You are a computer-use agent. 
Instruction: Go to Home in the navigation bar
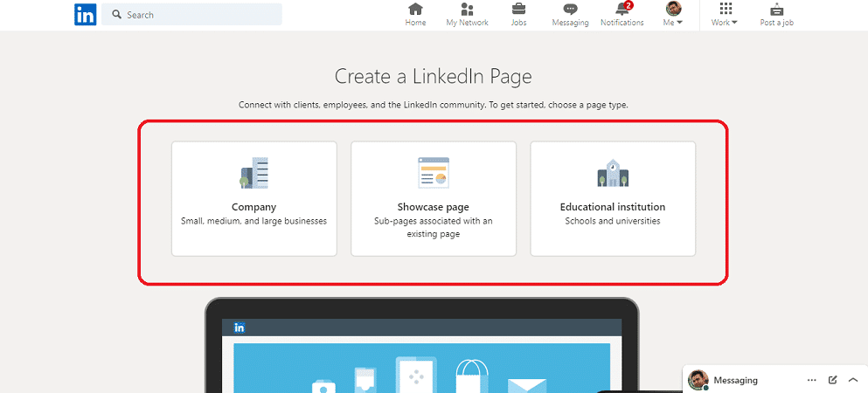click(415, 15)
